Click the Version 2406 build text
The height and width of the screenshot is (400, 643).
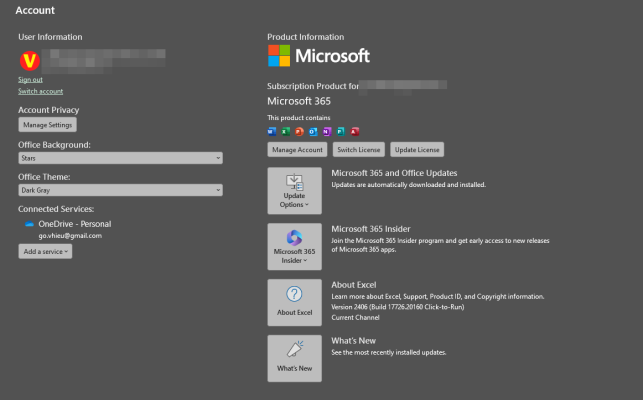tap(398, 307)
